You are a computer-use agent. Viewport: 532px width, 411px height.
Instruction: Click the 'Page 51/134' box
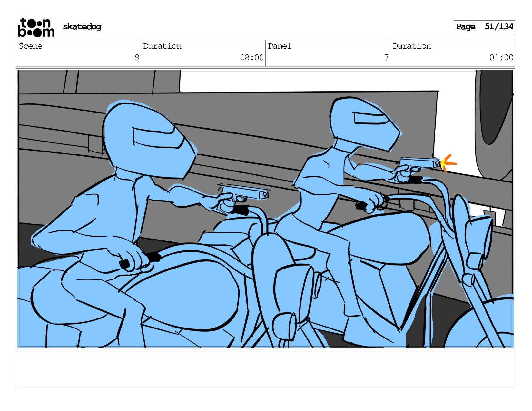click(x=484, y=27)
